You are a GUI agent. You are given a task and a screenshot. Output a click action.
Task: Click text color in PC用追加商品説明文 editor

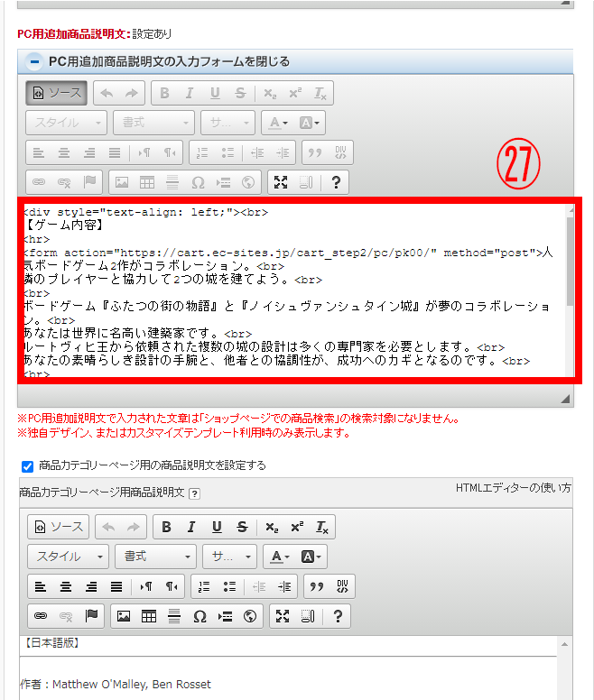(x=278, y=123)
